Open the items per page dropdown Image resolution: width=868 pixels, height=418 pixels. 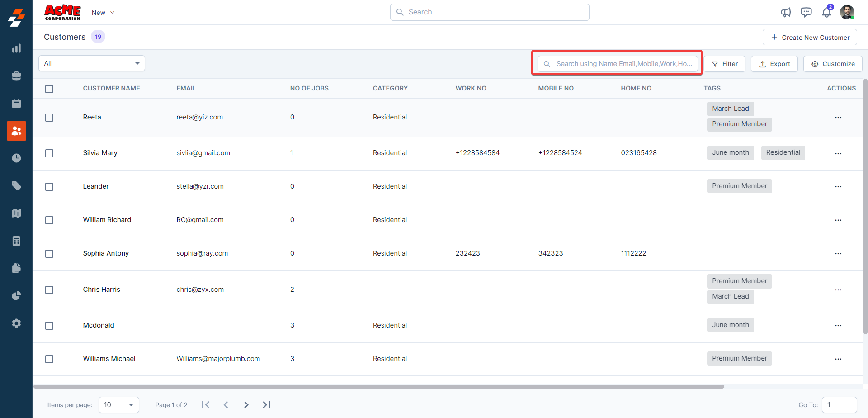119,405
